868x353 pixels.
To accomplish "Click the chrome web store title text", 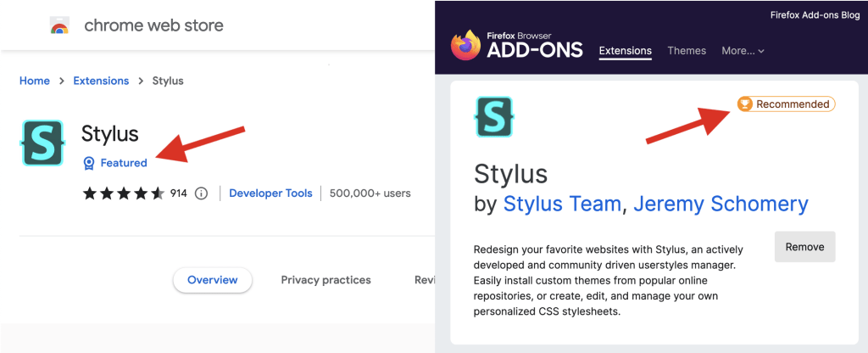I will click(154, 25).
